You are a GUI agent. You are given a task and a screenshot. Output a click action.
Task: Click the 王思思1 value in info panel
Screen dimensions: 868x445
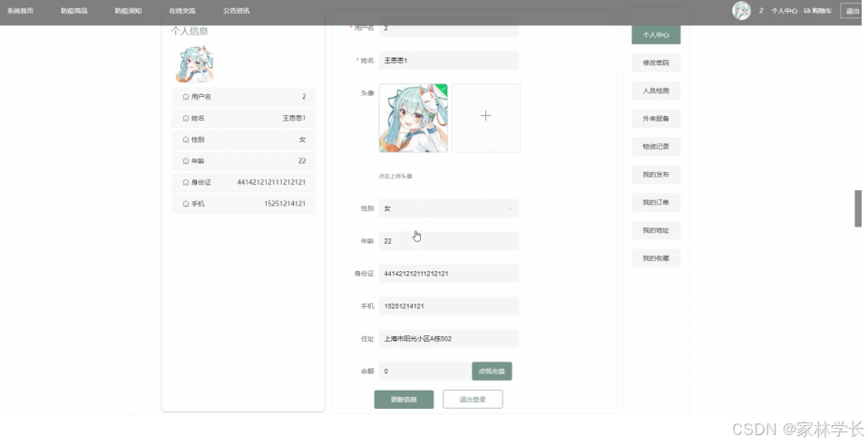(x=294, y=119)
